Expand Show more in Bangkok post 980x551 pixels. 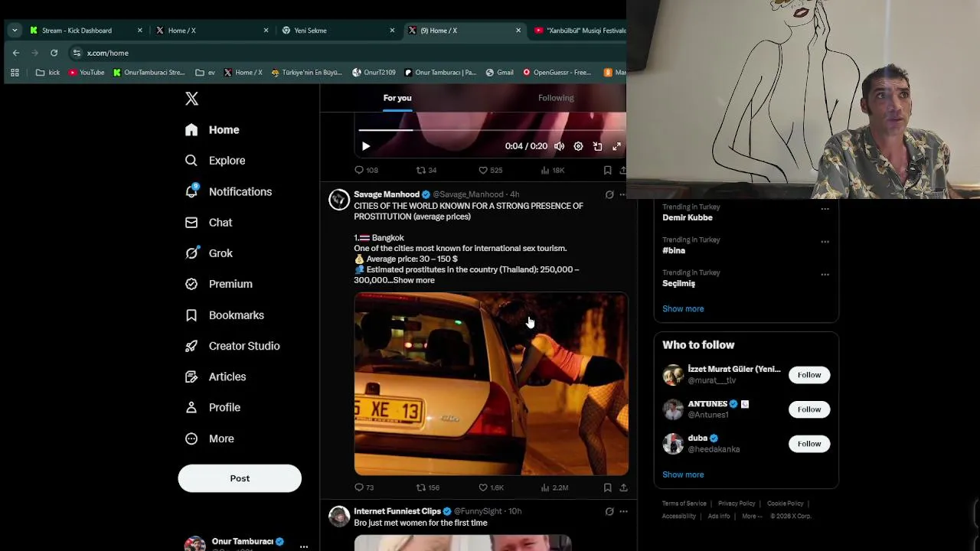pos(414,280)
